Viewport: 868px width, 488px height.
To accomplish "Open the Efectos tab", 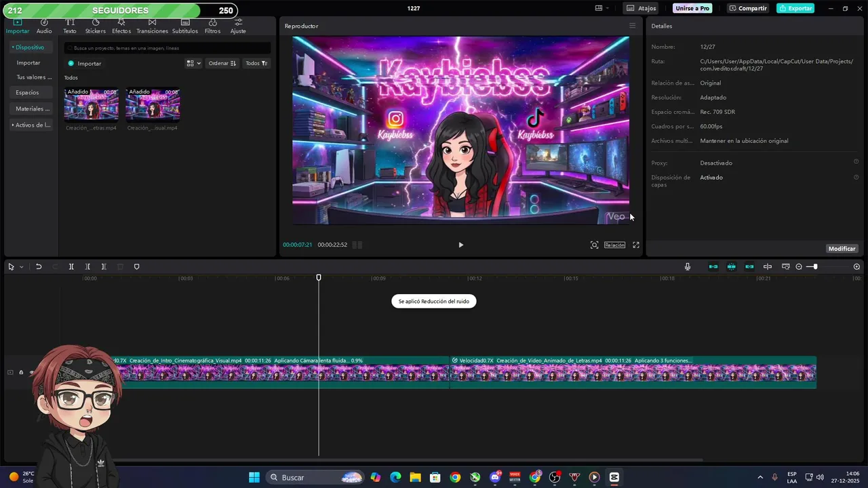I will (121, 27).
